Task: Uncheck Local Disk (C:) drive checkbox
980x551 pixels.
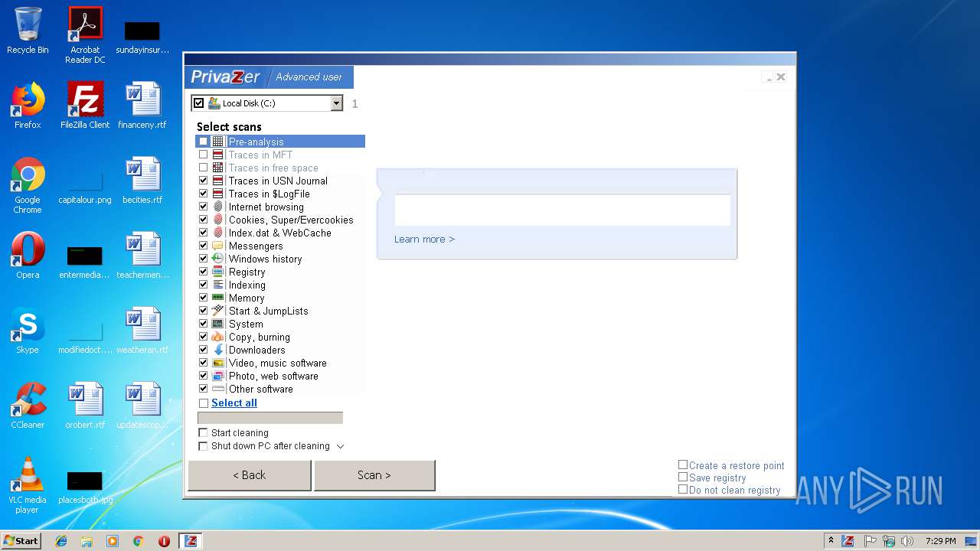Action: coord(199,103)
